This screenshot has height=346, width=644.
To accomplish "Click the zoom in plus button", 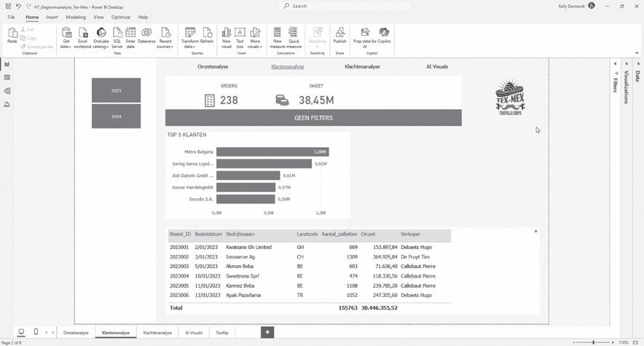I will coord(613,342).
